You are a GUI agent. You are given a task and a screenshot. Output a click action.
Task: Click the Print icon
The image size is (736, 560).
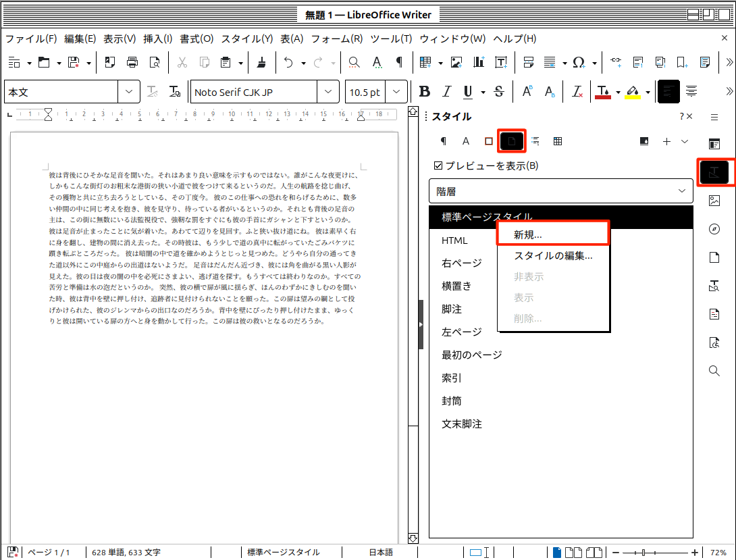132,62
